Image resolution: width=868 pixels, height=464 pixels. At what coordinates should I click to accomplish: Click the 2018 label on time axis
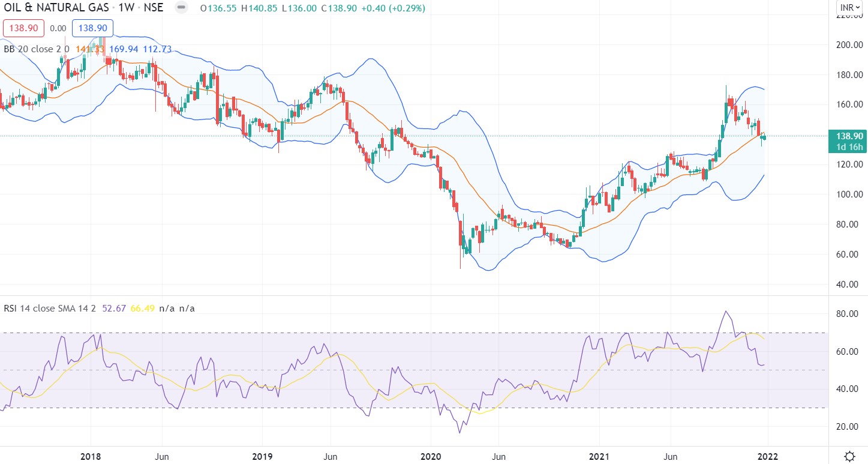pos(91,456)
